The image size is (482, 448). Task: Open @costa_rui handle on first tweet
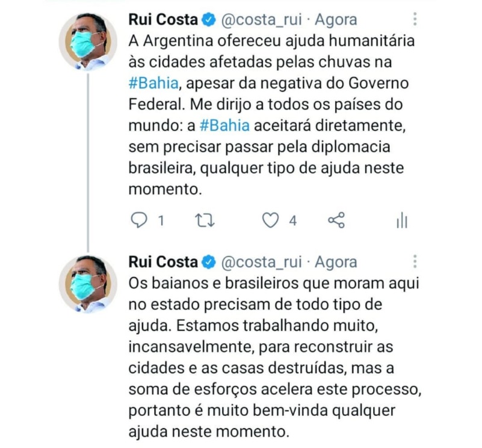coord(262,20)
